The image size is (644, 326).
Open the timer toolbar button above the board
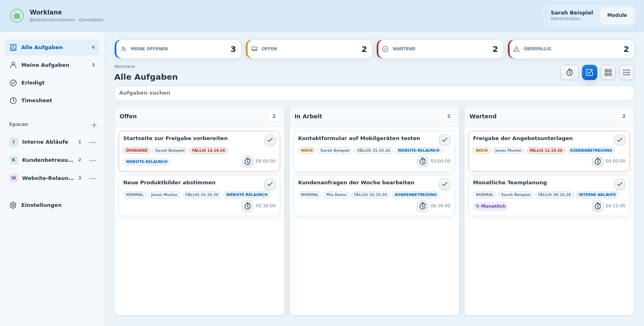[570, 72]
